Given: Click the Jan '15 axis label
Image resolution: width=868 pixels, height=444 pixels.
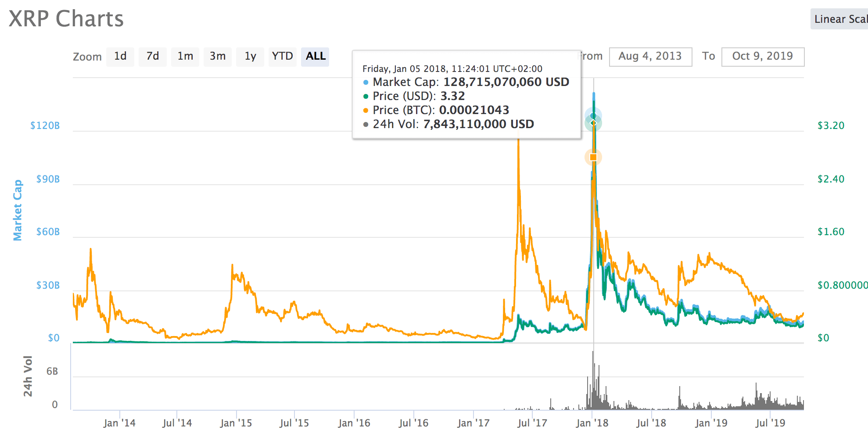Looking at the screenshot, I should click(x=236, y=423).
